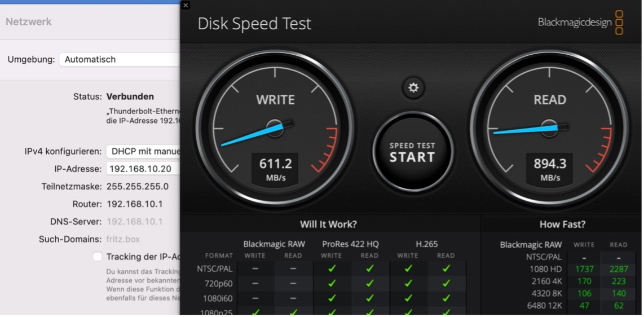The image size is (644, 317).
Task: Click the ProRes 422 HQ NTSC/PAL write checkmark
Action: pos(332,268)
